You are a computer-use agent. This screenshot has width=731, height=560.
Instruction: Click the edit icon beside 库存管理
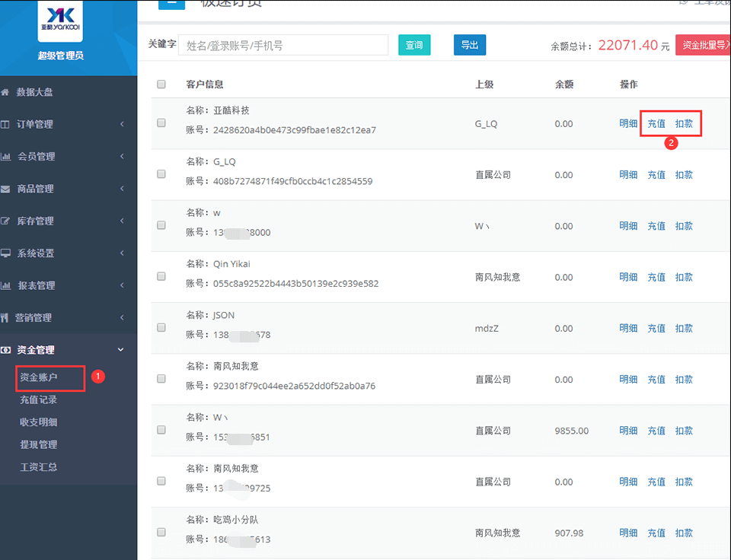(x=5, y=221)
